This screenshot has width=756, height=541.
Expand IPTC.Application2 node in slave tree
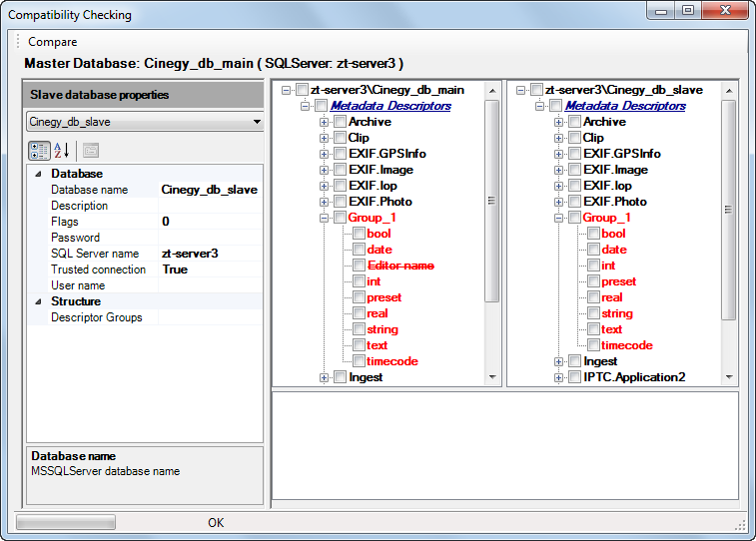pyautogui.click(x=558, y=377)
